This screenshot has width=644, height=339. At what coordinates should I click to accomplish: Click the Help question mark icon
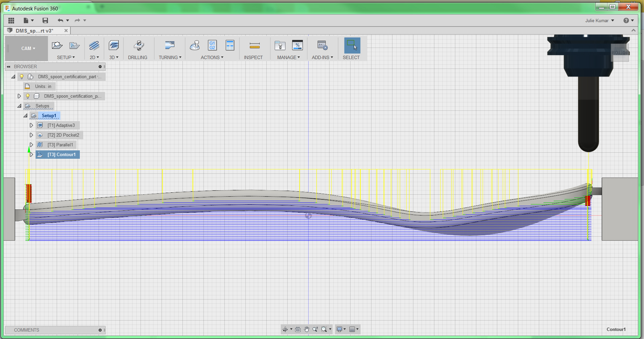click(x=626, y=20)
